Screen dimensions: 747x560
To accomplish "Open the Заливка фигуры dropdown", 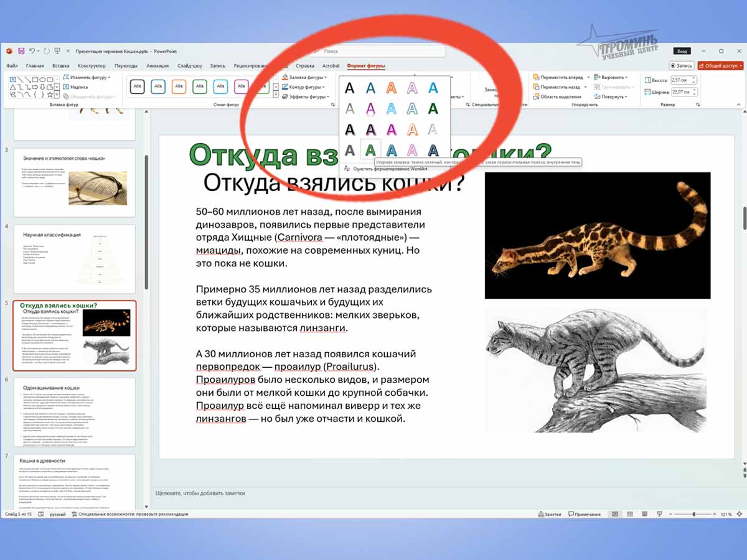I will pos(305,78).
